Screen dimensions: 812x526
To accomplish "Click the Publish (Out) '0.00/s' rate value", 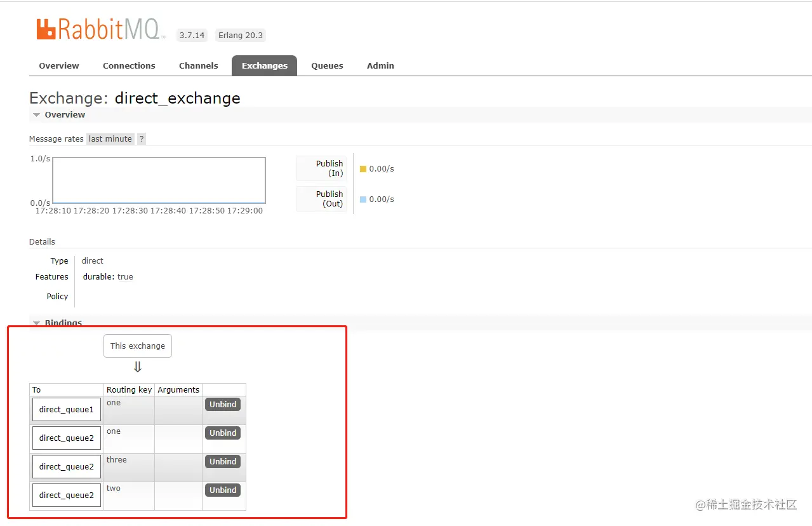I will [382, 199].
